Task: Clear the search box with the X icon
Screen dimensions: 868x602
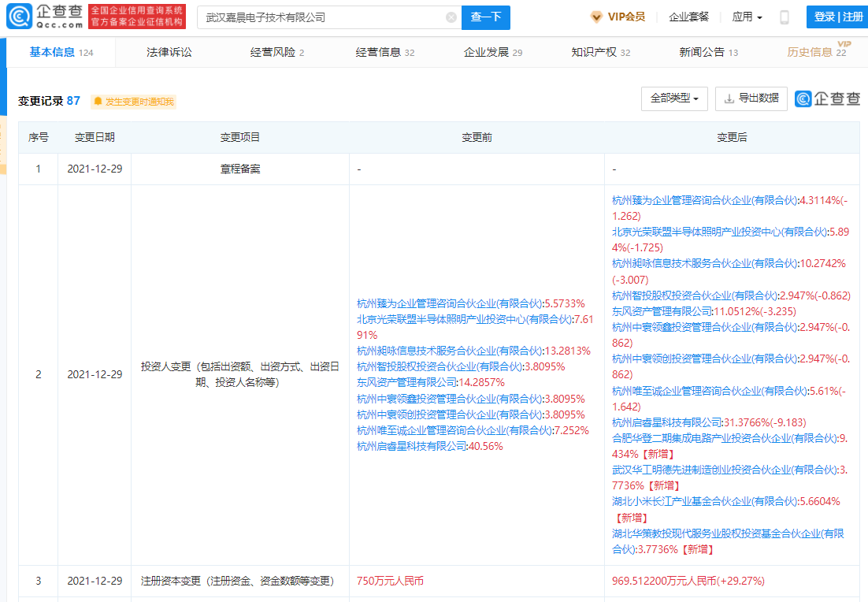Action: click(451, 17)
